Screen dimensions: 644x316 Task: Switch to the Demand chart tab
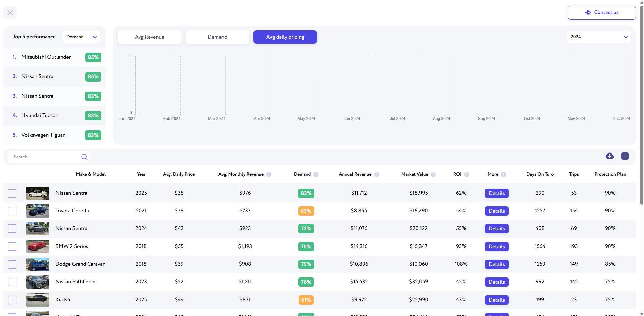pyautogui.click(x=217, y=37)
